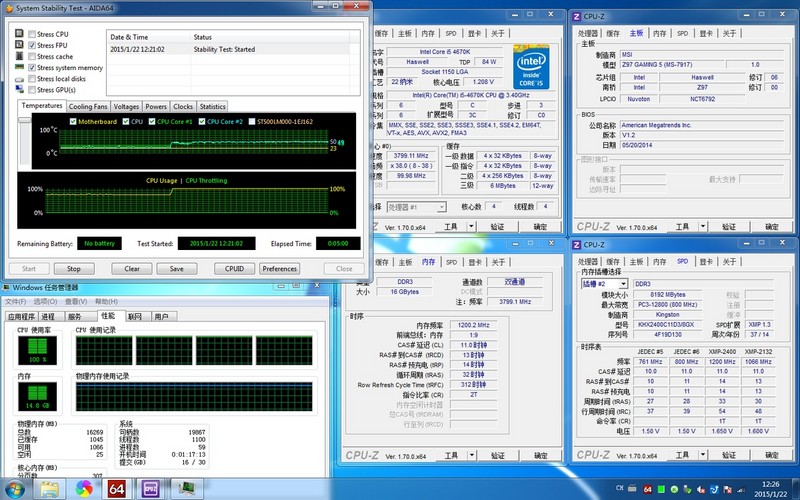800x500 pixels.
Task: Click the keyboard input tray icon
Action: pos(632,489)
